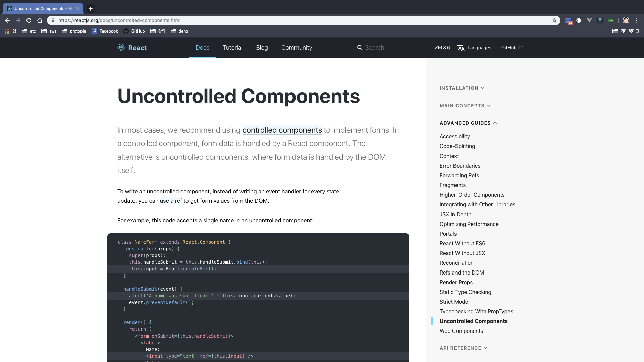This screenshot has width=644, height=362.
Task: Reload the page
Action: click(x=29, y=20)
